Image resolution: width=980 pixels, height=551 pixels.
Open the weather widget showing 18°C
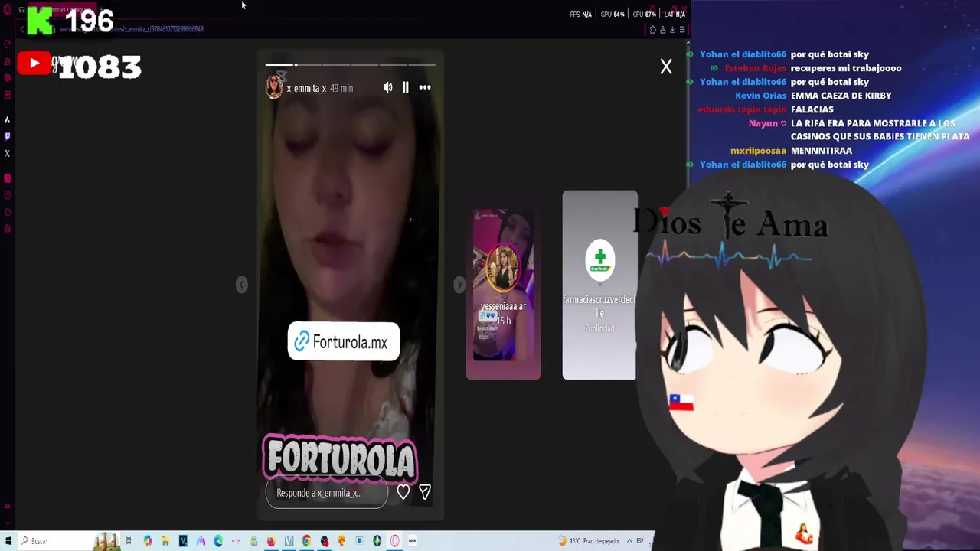(588, 541)
